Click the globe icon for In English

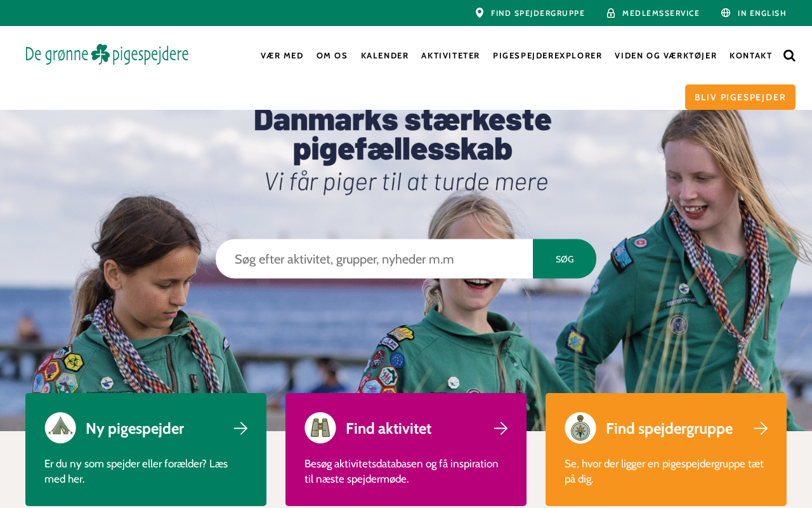point(726,13)
